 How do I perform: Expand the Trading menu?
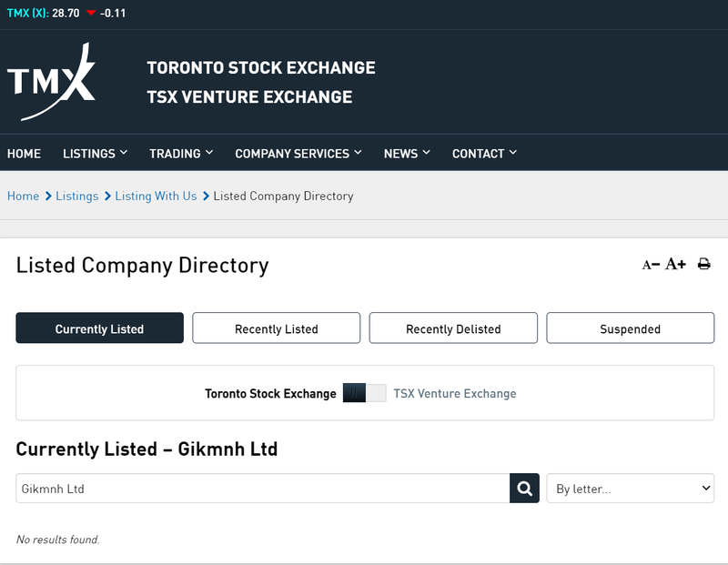(181, 154)
